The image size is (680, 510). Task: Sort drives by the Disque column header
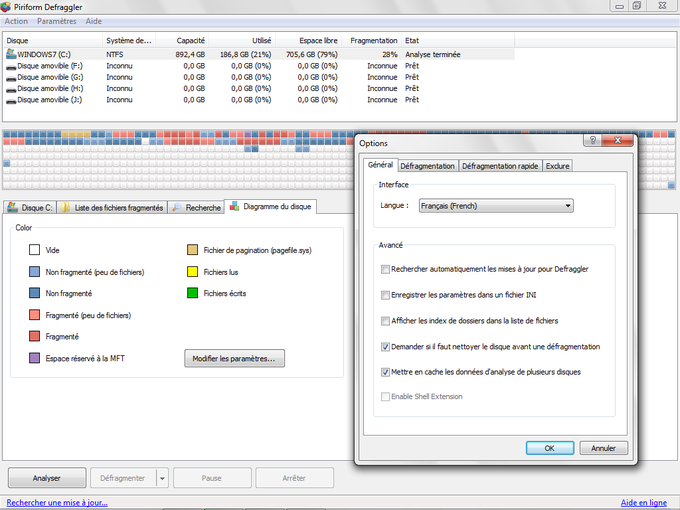(53, 40)
